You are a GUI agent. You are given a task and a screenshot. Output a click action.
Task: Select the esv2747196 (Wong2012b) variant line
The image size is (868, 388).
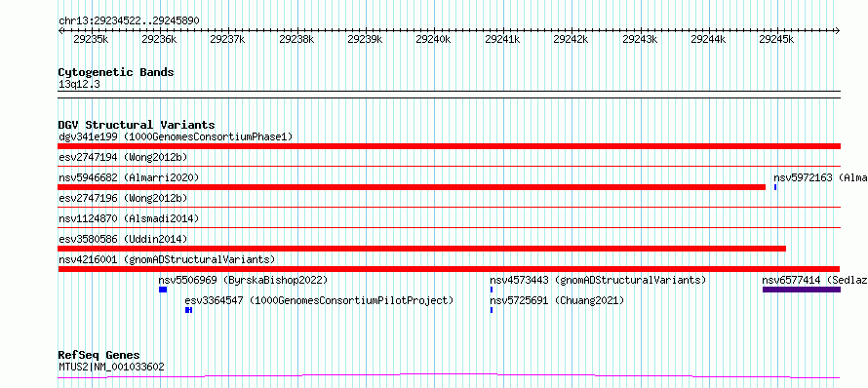449,208
